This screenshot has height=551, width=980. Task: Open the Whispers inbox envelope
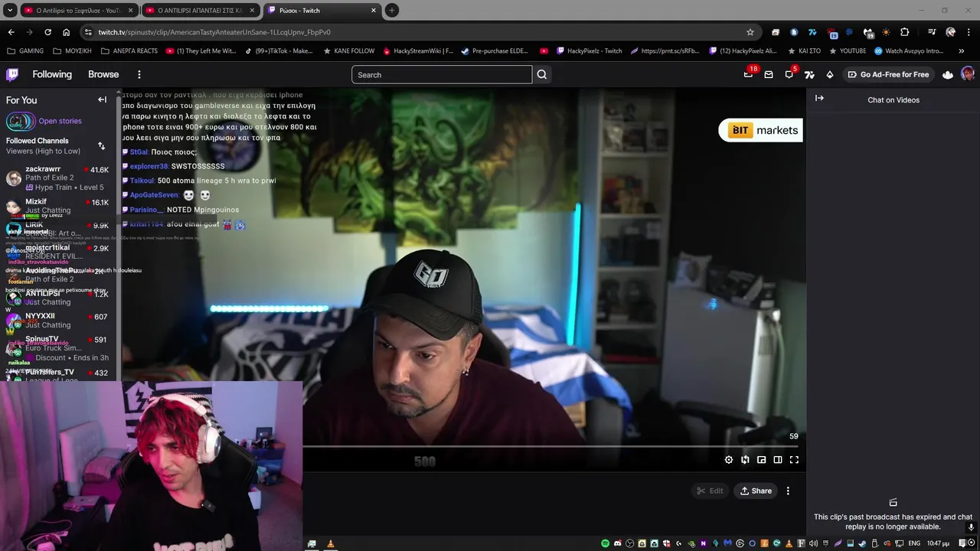click(x=769, y=74)
